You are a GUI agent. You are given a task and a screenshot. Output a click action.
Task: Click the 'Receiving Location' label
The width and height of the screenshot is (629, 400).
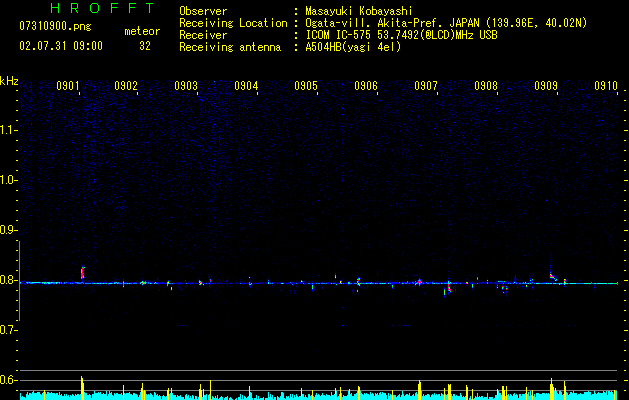(x=233, y=24)
